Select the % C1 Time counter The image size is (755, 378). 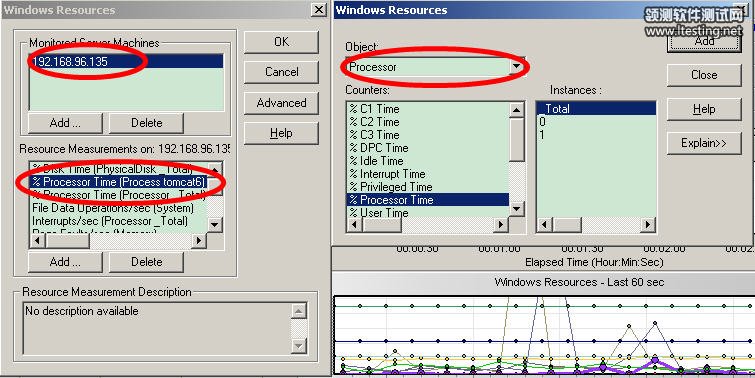tap(428, 109)
